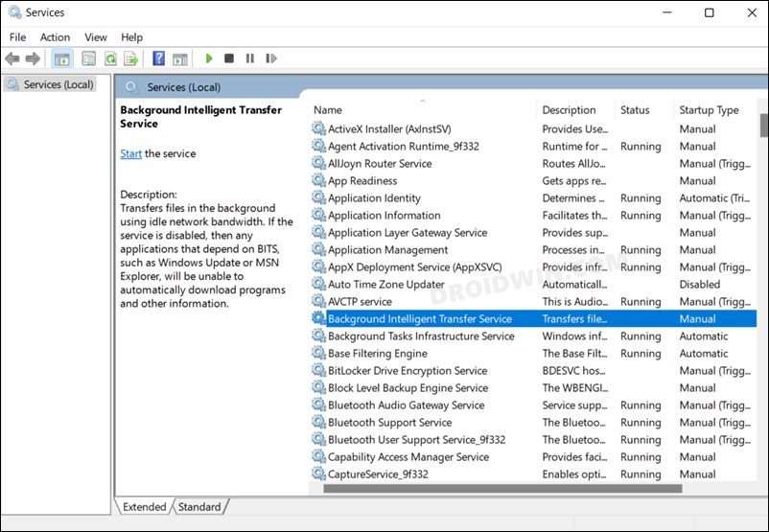Click the Pause Service icon
The image size is (769, 532).
tap(250, 58)
